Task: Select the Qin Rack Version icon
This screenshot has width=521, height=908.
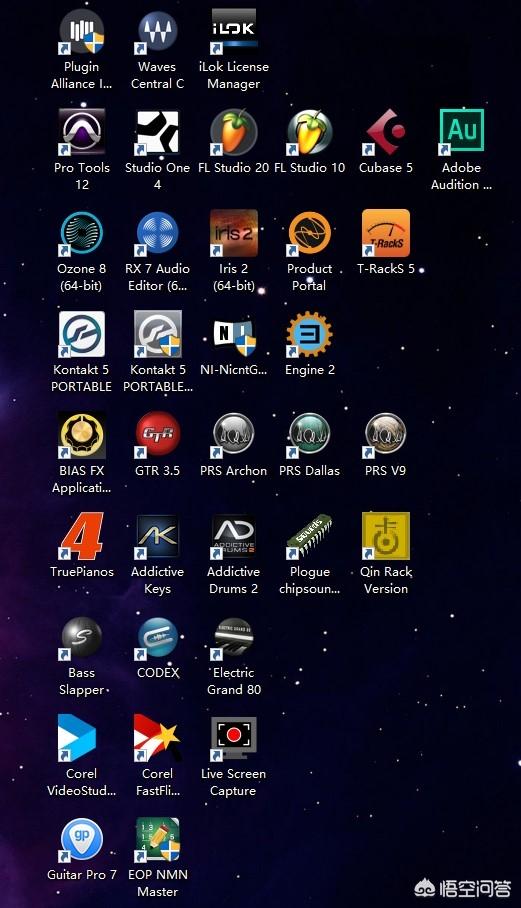Action: [386, 536]
